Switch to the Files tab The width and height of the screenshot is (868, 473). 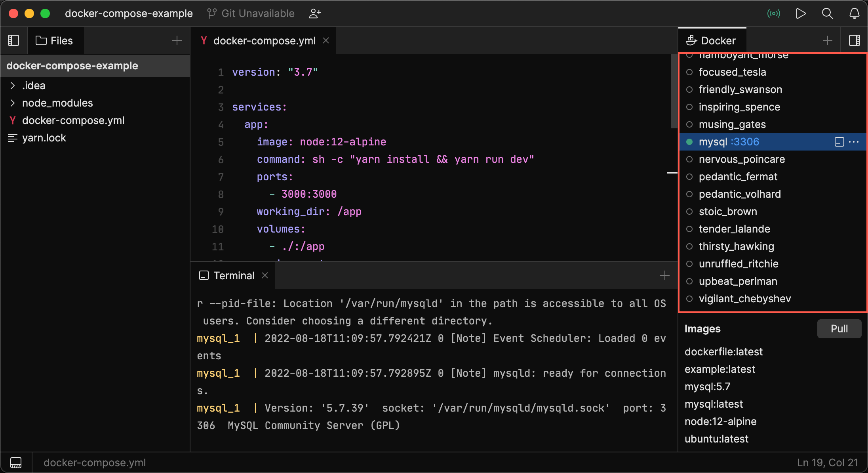click(55, 40)
